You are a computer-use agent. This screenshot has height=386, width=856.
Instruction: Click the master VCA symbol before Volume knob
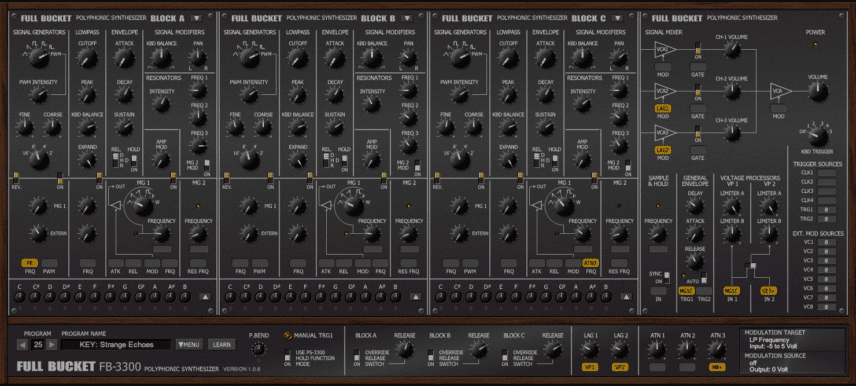point(781,91)
